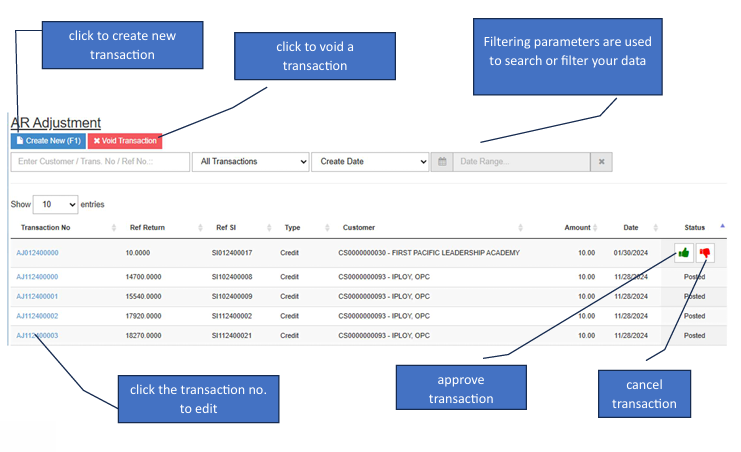Click the Ref SI cell SI112400002
This screenshot has width=741, height=452.
(x=232, y=316)
